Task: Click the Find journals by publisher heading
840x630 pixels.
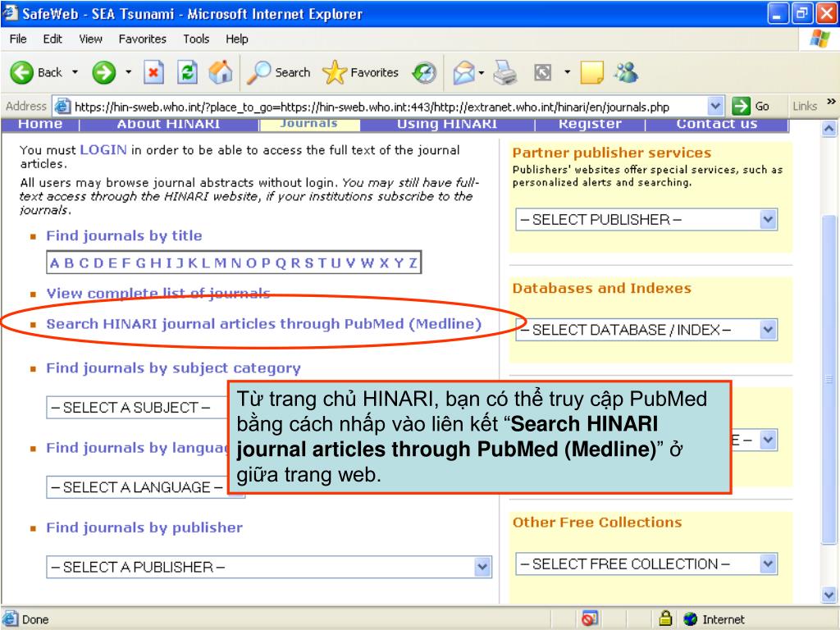Action: 144,527
